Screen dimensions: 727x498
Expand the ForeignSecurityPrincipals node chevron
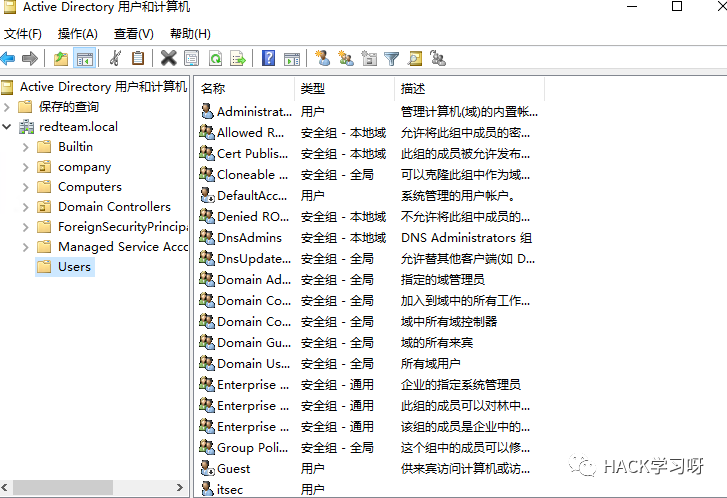click(26, 227)
